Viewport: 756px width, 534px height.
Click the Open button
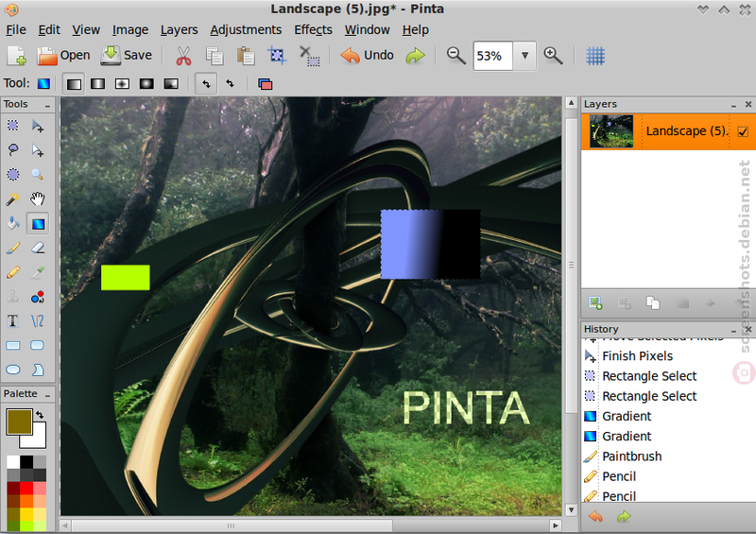pos(63,56)
